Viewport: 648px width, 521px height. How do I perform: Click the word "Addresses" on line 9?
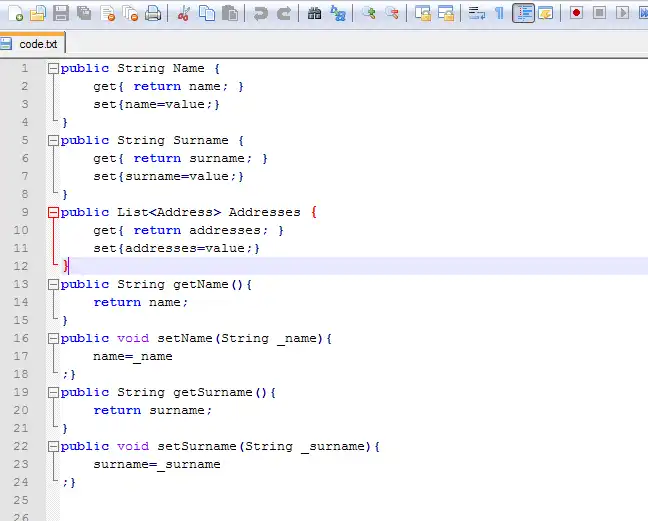tap(264, 212)
